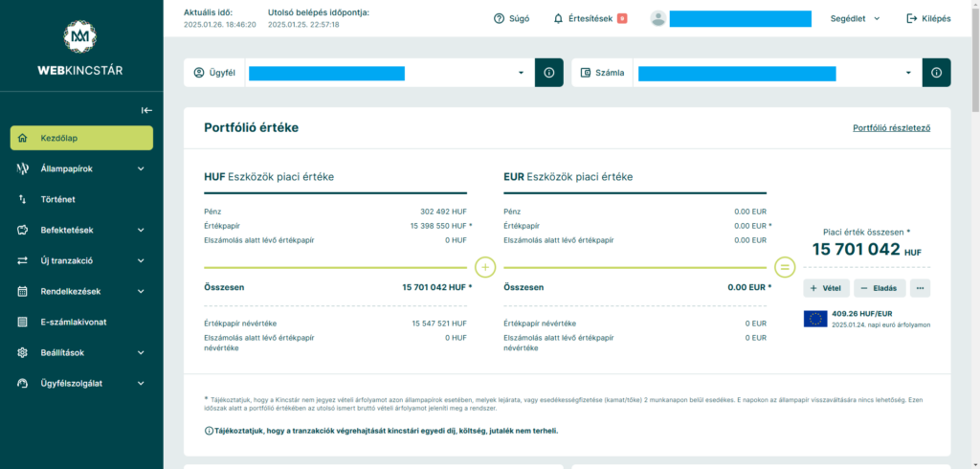Image resolution: width=980 pixels, height=469 pixels.
Task: Click the info icon next to Ügyfél
Action: pyautogui.click(x=549, y=73)
